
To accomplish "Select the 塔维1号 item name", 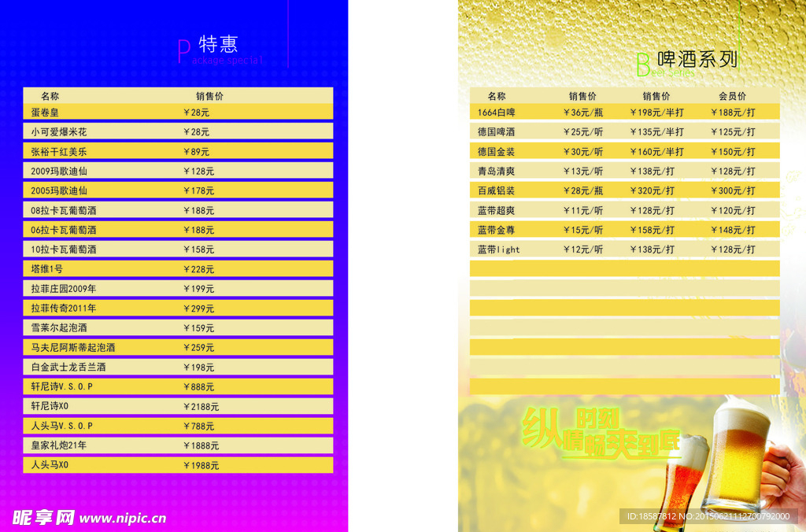I will point(46,269).
